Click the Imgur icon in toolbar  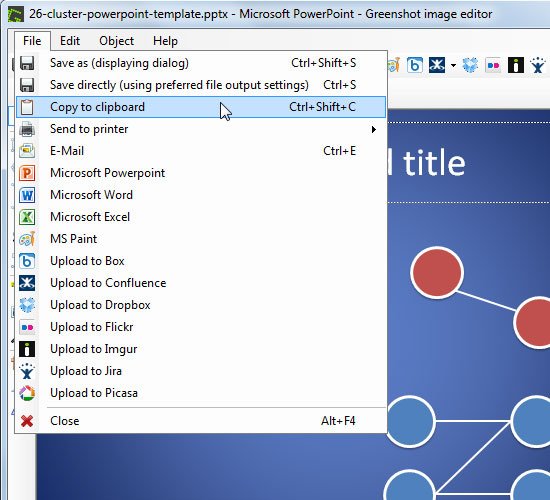point(516,65)
